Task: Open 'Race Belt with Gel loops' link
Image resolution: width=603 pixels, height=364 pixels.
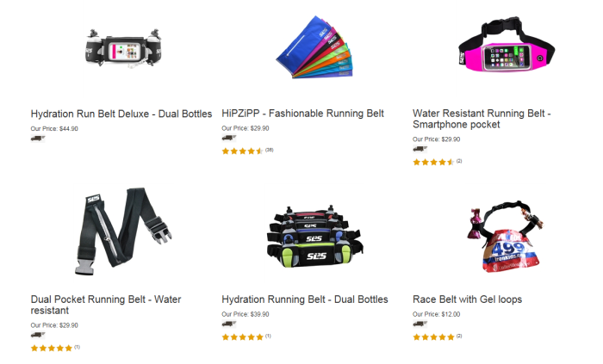Action: click(x=467, y=299)
